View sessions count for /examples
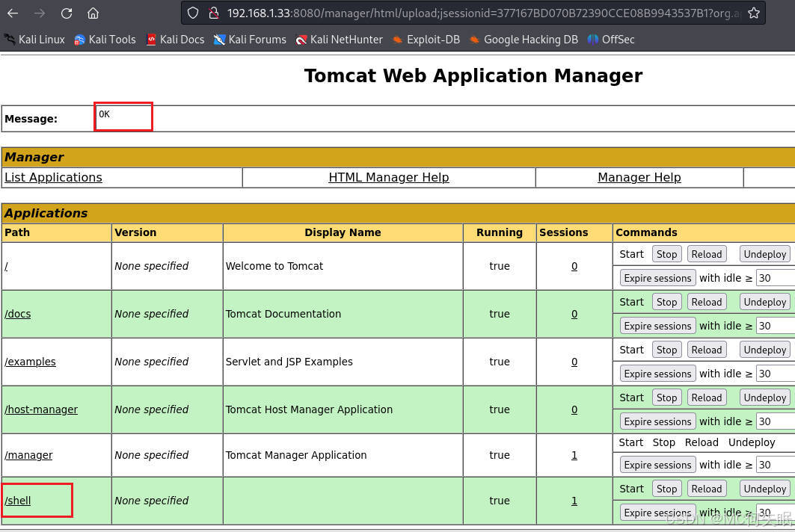This screenshot has width=795, height=532. (574, 362)
